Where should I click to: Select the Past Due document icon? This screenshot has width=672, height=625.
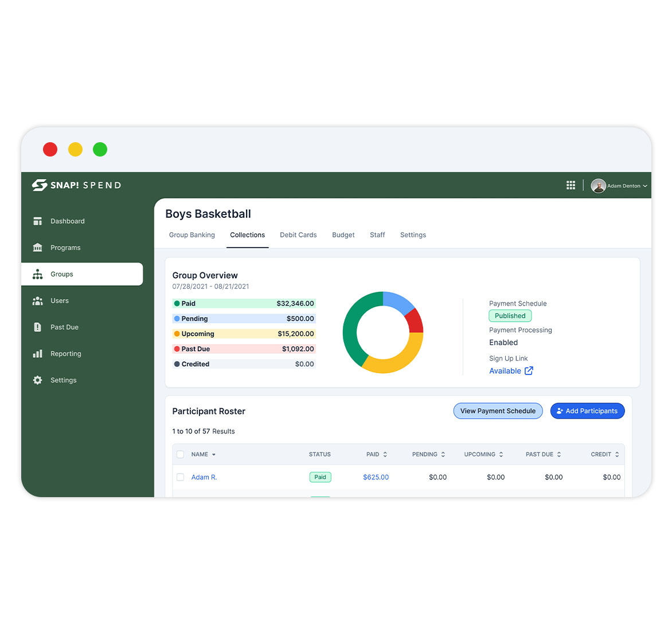38,327
